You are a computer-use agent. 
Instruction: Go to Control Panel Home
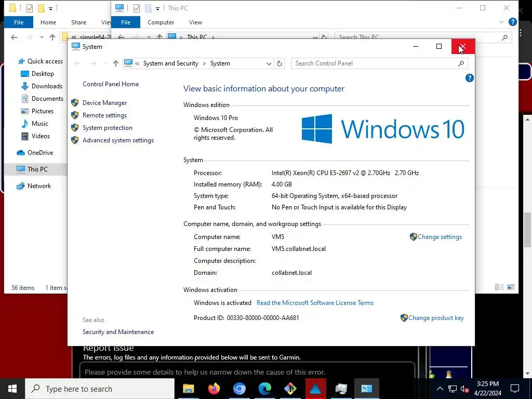[111, 84]
